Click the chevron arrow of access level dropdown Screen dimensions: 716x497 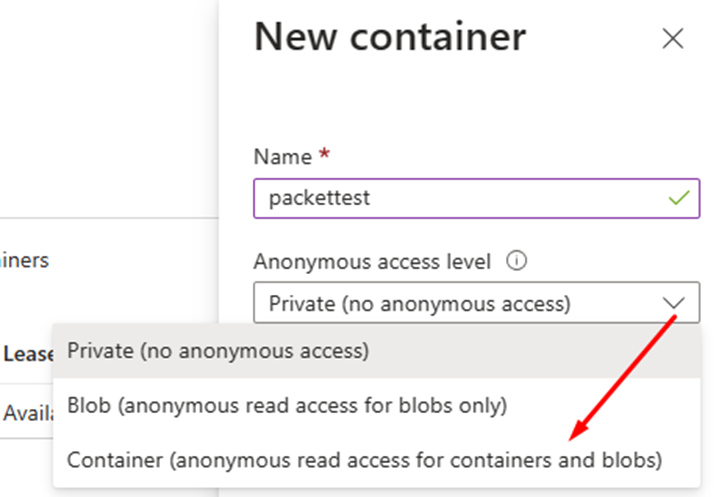click(673, 303)
